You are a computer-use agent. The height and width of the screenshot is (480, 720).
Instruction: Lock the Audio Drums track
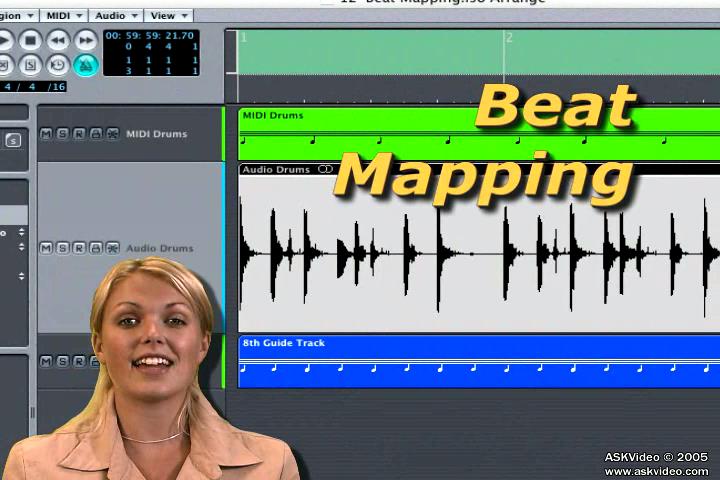point(96,248)
